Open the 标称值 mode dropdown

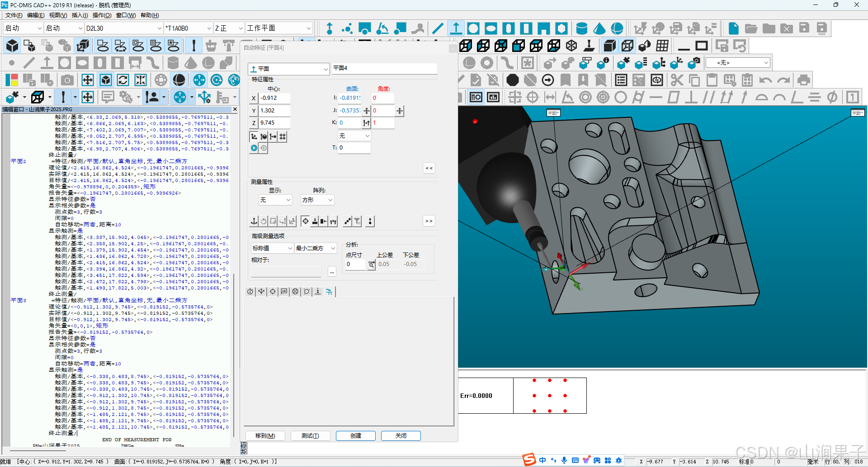(272, 248)
